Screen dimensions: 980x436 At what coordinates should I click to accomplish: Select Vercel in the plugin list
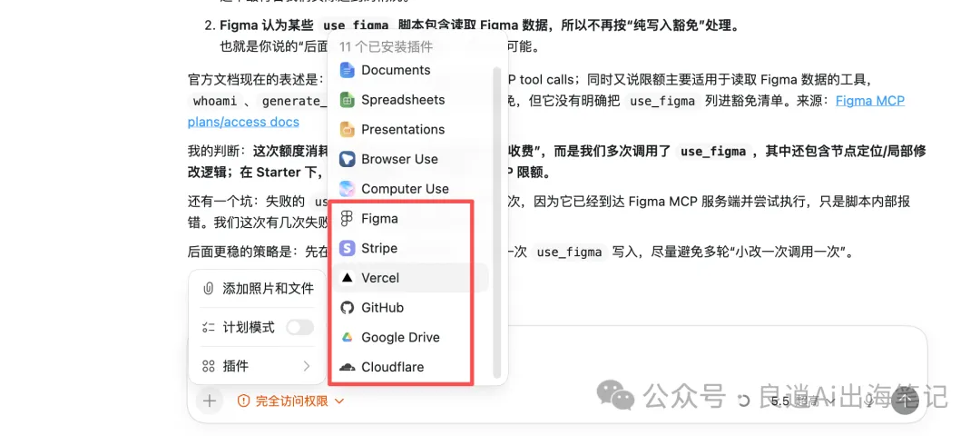(410, 278)
